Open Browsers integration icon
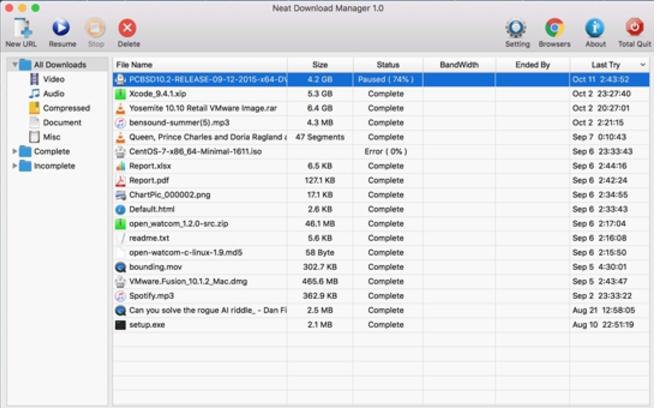 (x=554, y=29)
